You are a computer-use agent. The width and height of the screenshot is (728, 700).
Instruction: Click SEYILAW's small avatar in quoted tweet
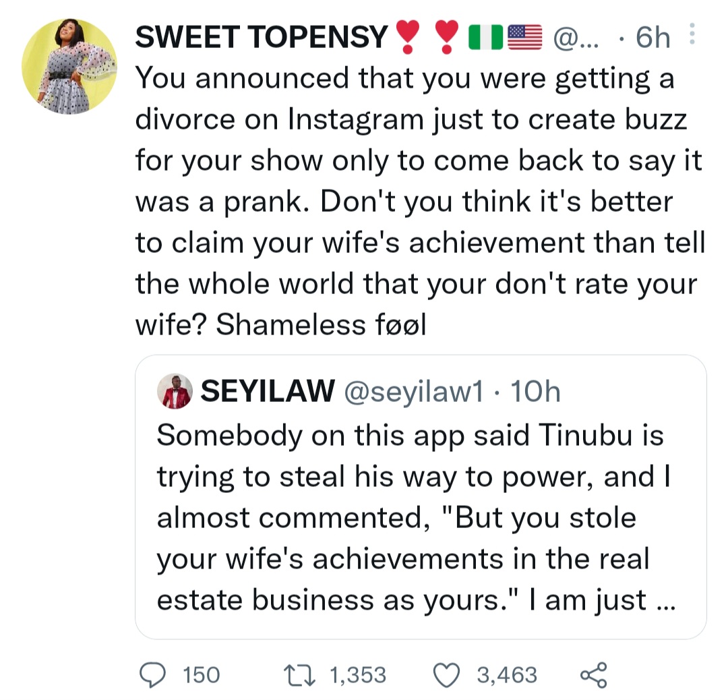point(177,392)
